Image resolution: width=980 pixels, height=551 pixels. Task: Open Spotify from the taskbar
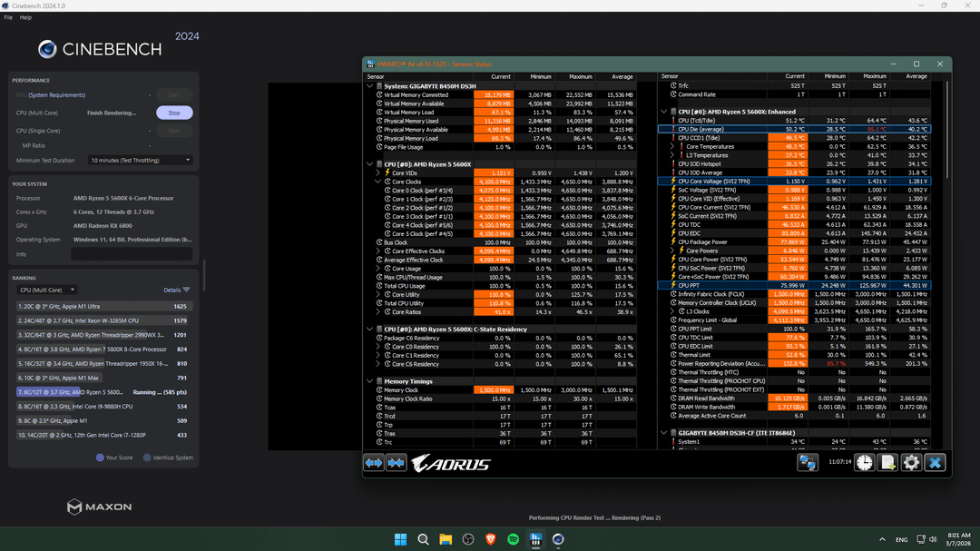pyautogui.click(x=513, y=539)
